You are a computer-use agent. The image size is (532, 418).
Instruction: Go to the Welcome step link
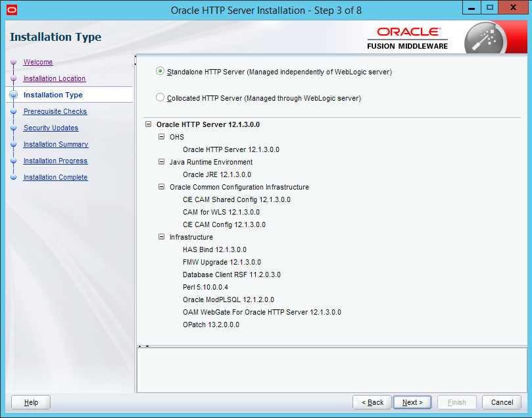[x=38, y=62]
